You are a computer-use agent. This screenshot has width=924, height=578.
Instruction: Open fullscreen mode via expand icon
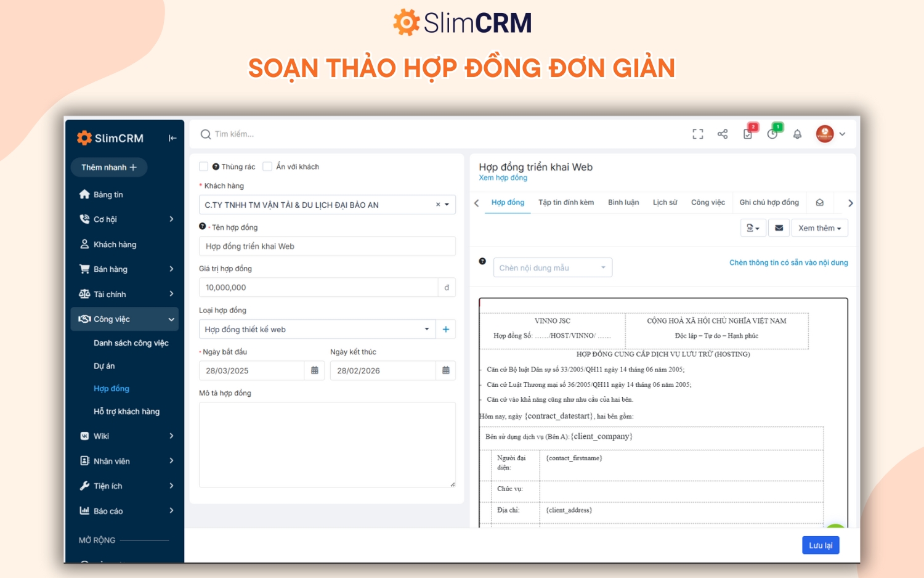(697, 134)
